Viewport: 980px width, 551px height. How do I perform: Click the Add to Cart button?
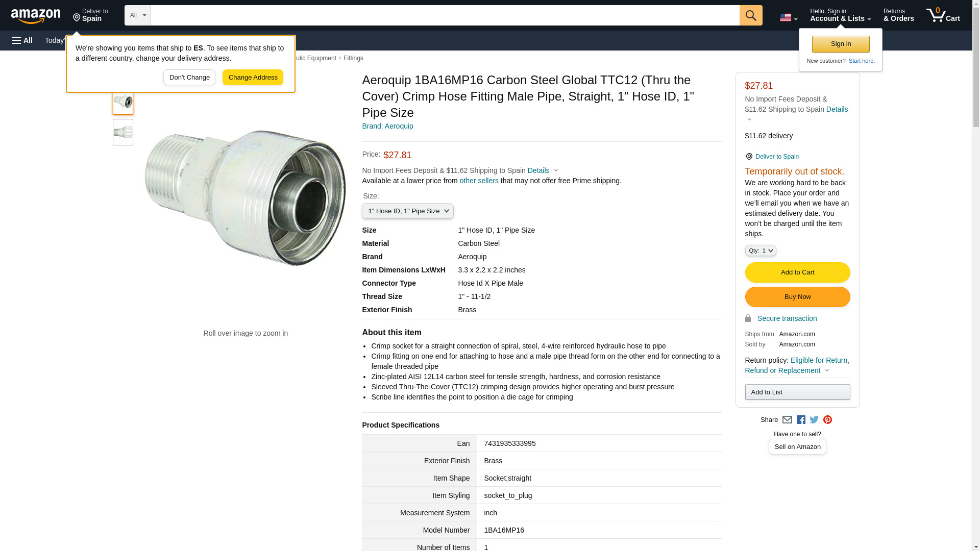[x=797, y=272]
